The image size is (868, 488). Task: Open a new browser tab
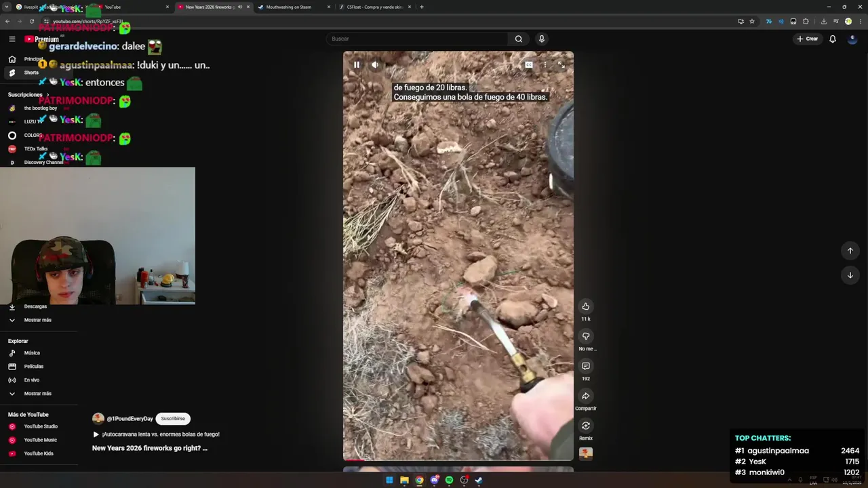click(422, 7)
